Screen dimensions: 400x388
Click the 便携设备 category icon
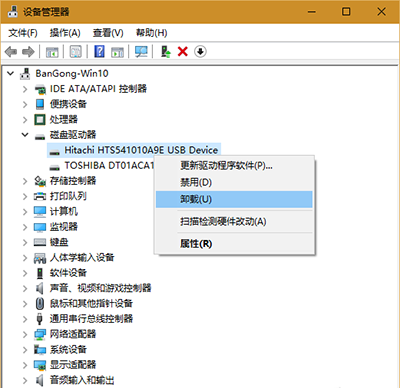pos(40,104)
